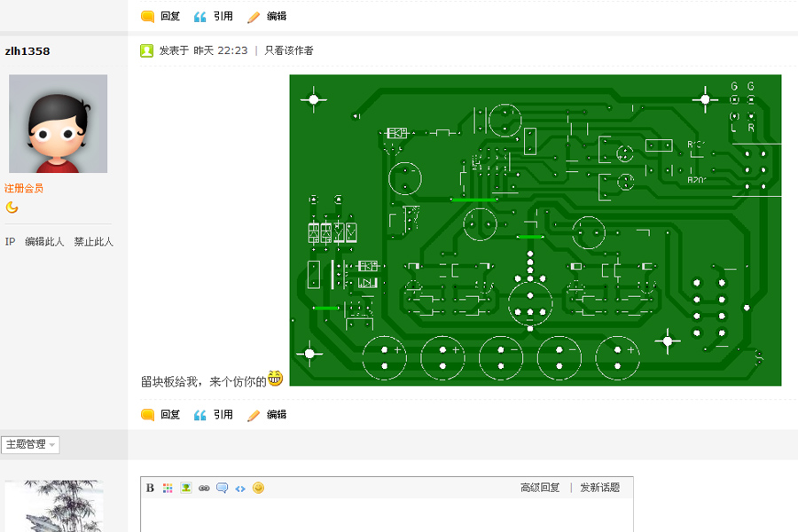The width and height of the screenshot is (798, 532).
Task: Open the 主题管理 dropdown
Action: coord(30,444)
